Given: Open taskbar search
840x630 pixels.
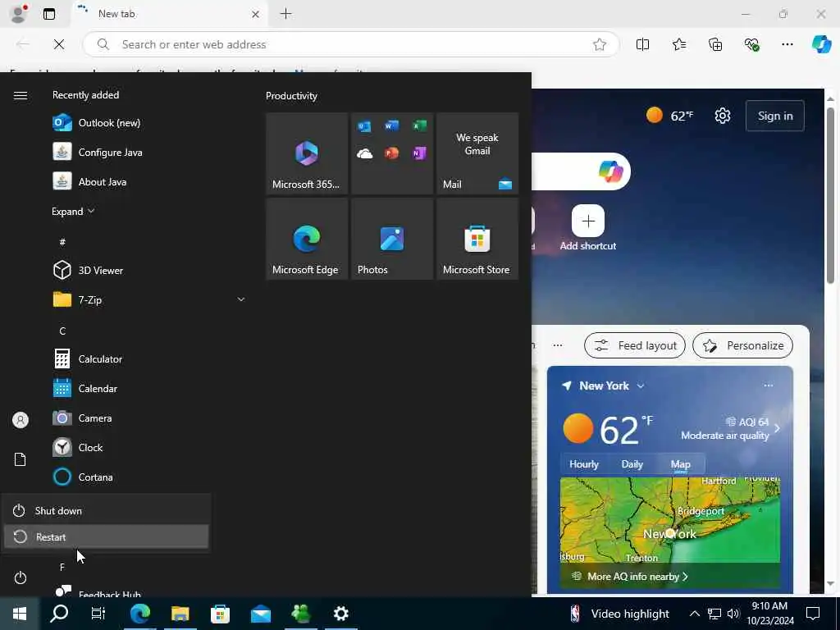Looking at the screenshot, I should [x=59, y=614].
